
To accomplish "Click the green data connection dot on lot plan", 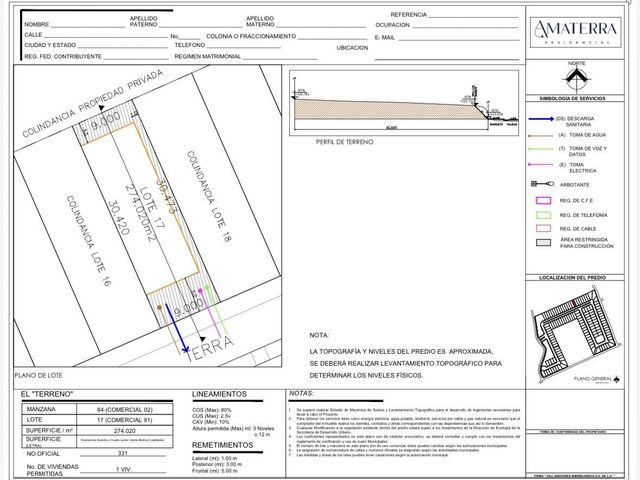I will click(x=207, y=288).
